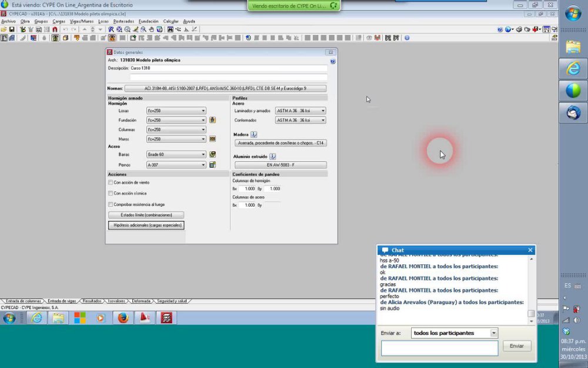Click the globe icon in the top-right toolbar
588x368 pixels.
508,29
